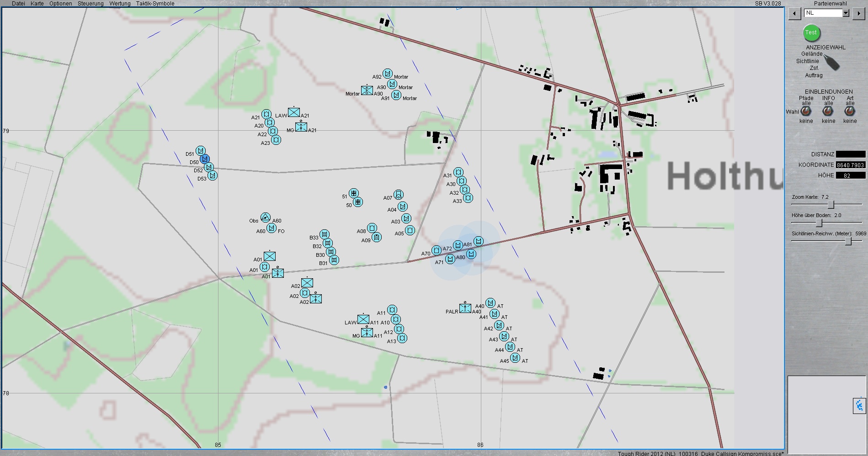This screenshot has height=456, width=868.
Task: Click the Mortar A90 rectangular unit symbol
Action: [x=367, y=90]
